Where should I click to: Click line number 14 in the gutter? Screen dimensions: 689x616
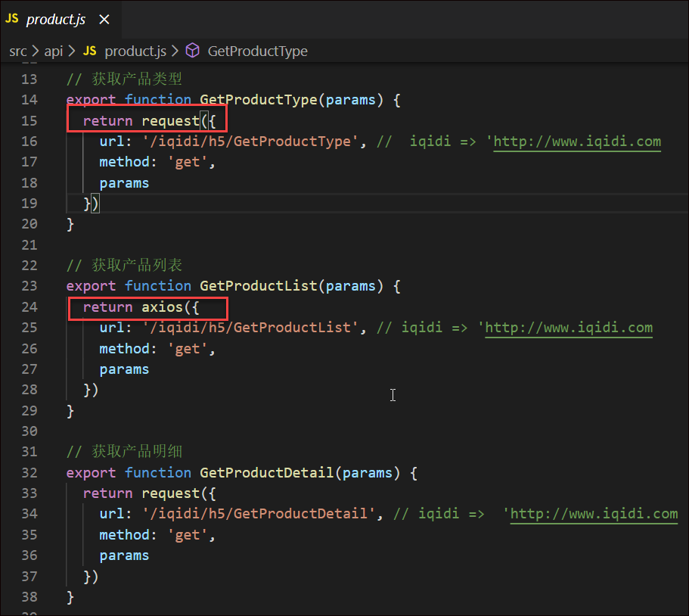pyautogui.click(x=29, y=100)
